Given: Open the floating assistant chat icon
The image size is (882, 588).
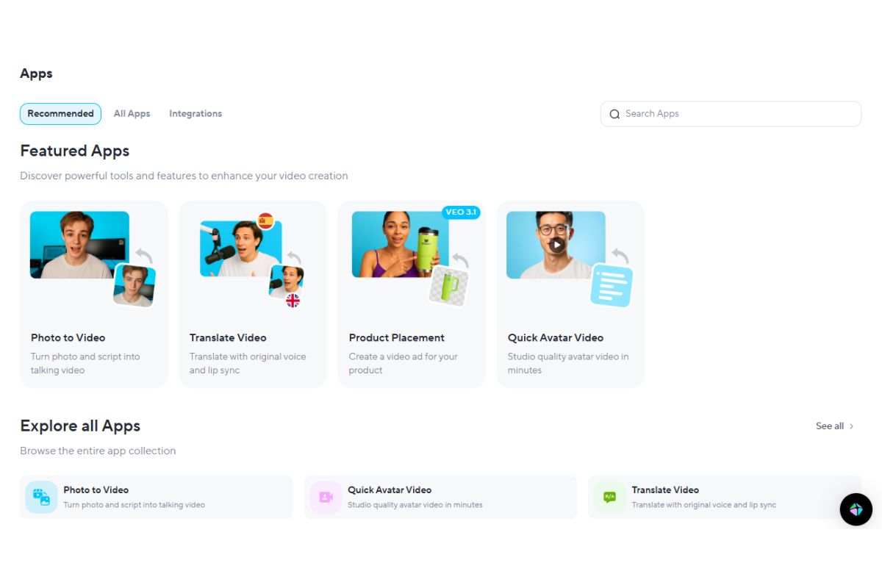Looking at the screenshot, I should (856, 509).
